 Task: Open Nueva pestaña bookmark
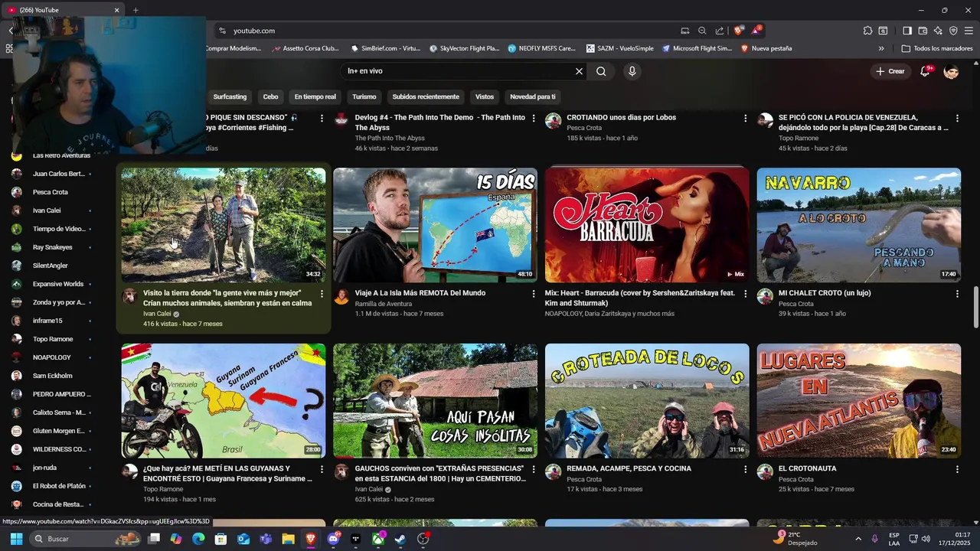[x=766, y=48]
